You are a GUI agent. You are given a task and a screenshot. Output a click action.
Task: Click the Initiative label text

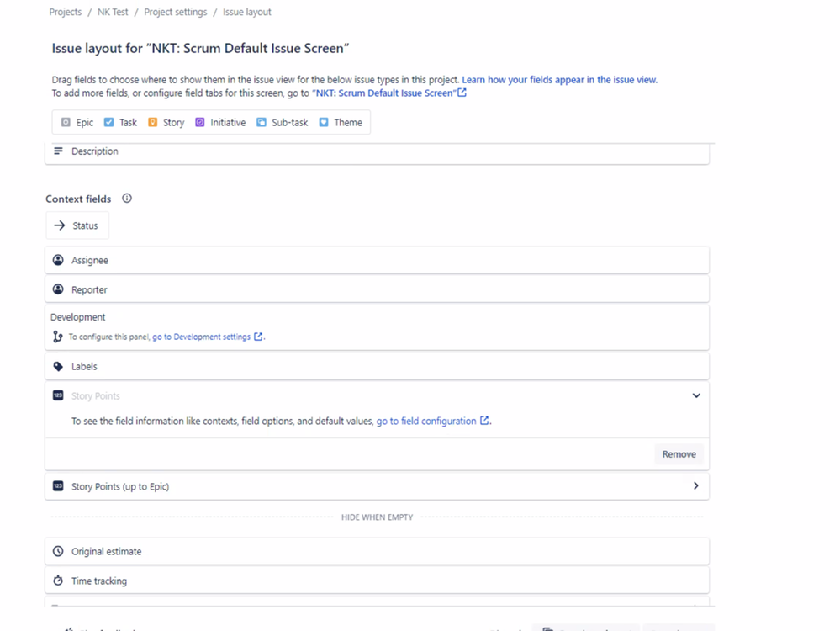tap(228, 122)
